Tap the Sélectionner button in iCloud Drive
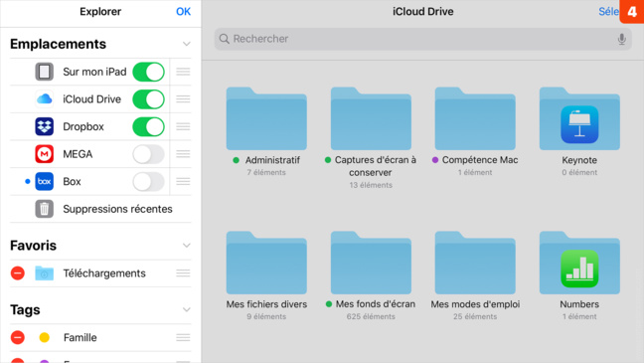 click(608, 12)
